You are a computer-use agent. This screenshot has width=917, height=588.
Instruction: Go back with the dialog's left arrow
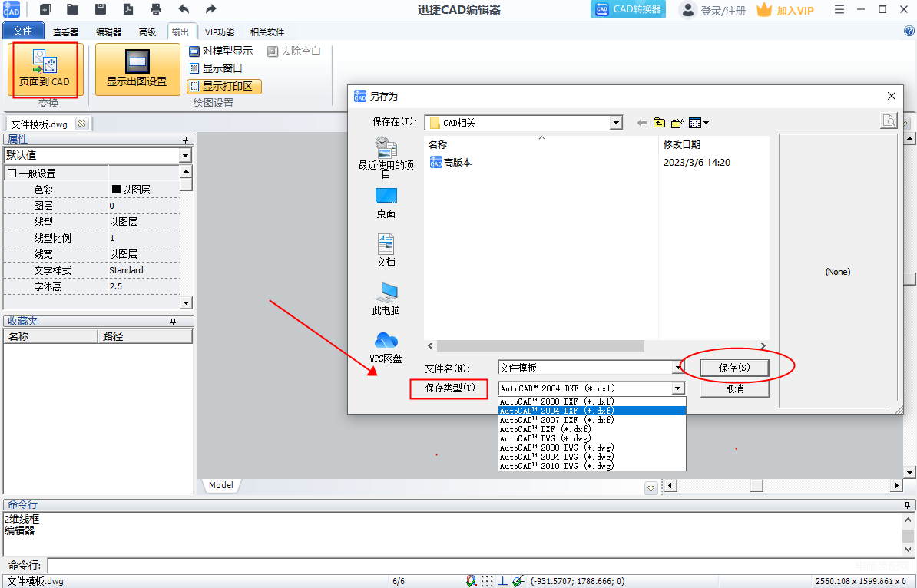click(x=641, y=123)
